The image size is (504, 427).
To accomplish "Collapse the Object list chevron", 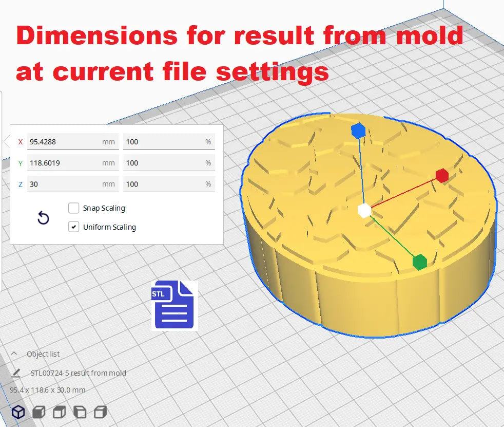I will 15,354.
